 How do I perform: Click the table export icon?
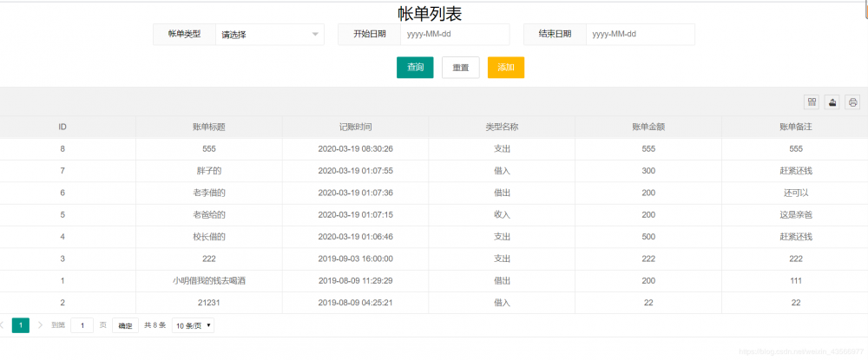pos(832,101)
